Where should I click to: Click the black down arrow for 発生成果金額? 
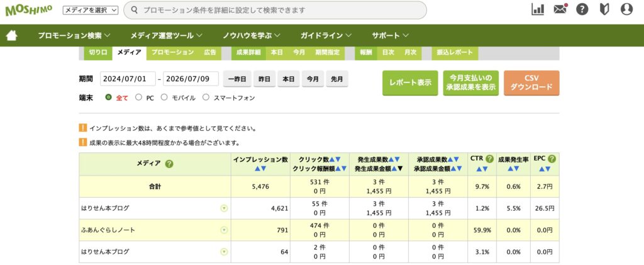click(400, 169)
